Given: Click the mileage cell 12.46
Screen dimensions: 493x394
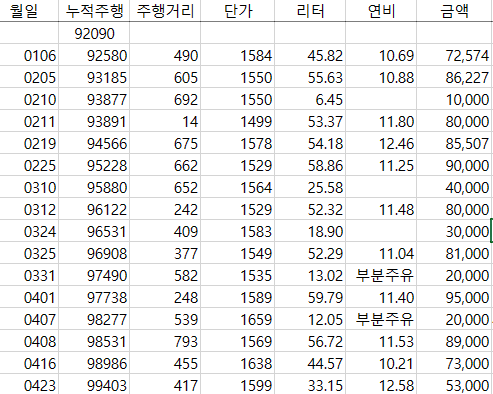Looking at the screenshot, I should point(381,143).
